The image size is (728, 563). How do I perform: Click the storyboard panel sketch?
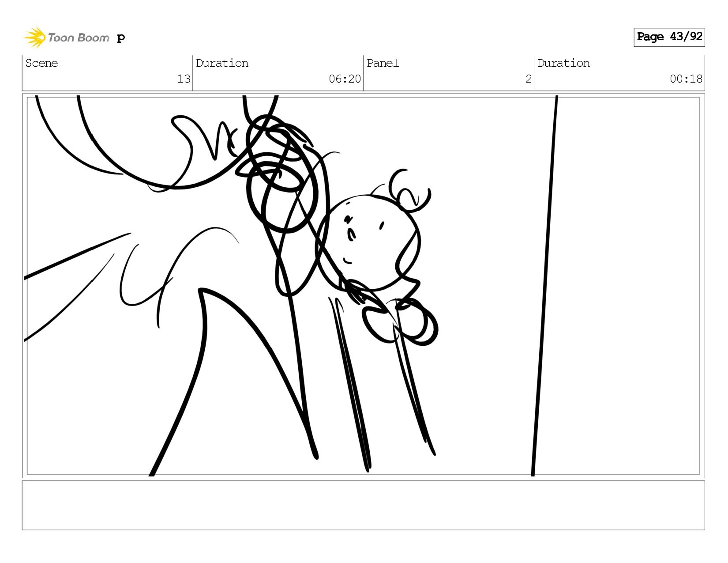363,286
